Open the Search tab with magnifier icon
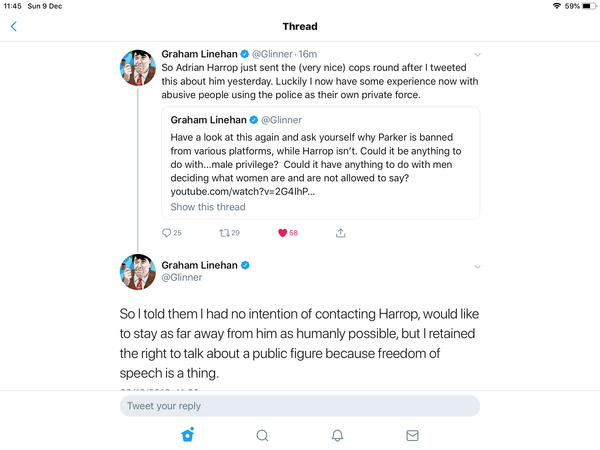 (x=262, y=435)
